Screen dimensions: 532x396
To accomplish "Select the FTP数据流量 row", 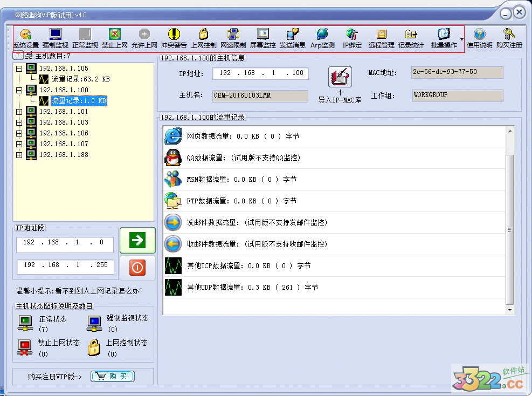I will click(334, 201).
